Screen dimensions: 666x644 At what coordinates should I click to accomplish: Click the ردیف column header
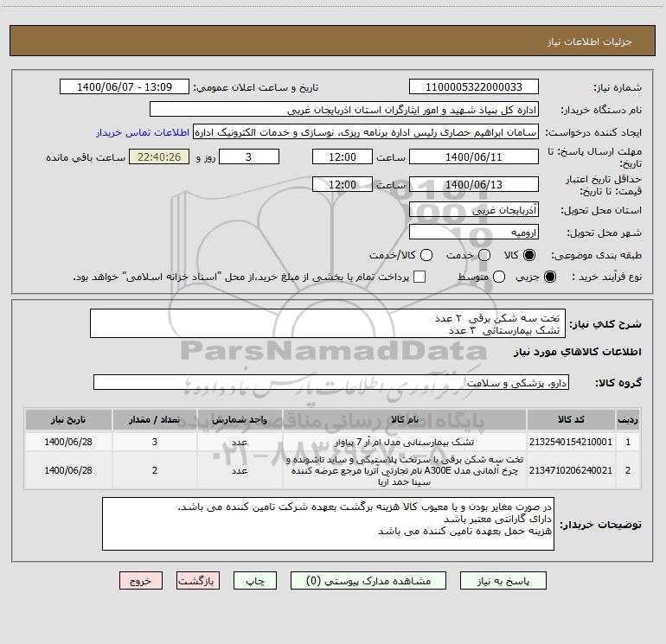point(628,419)
